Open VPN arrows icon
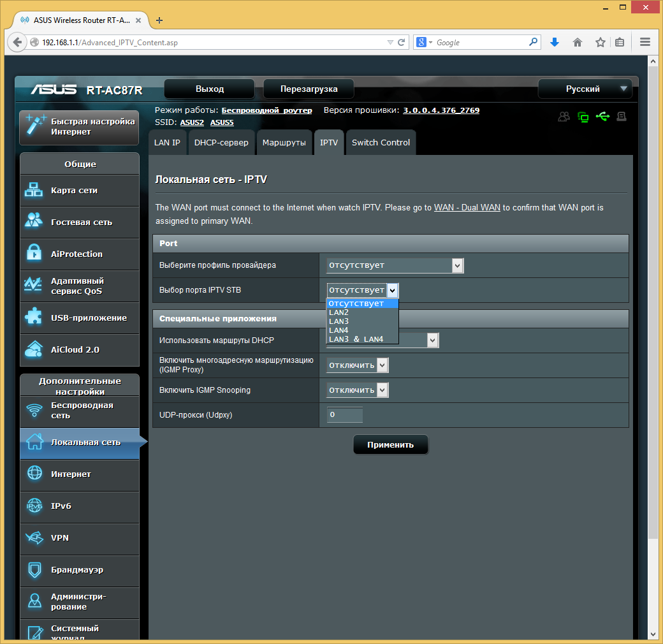 34,538
